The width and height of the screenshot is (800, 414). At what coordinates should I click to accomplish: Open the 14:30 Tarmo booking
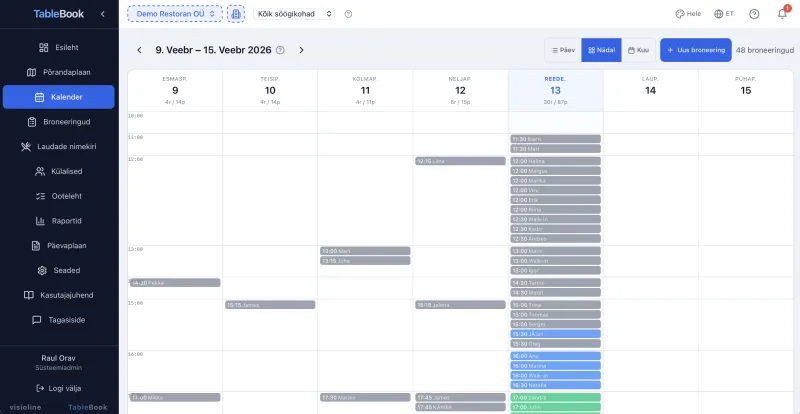click(556, 282)
